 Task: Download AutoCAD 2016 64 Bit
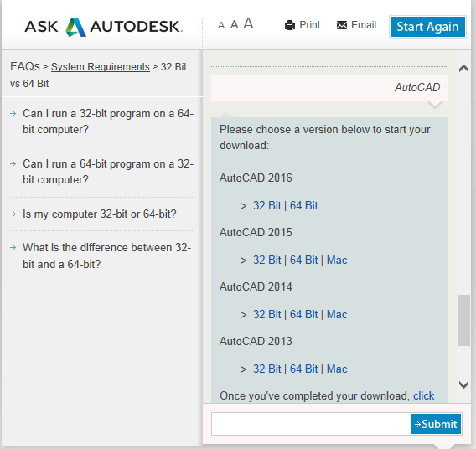[303, 206]
